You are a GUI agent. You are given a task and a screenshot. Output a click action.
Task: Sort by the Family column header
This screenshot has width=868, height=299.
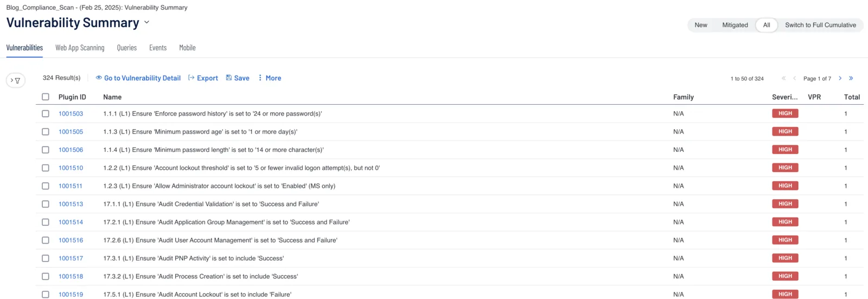click(x=683, y=97)
